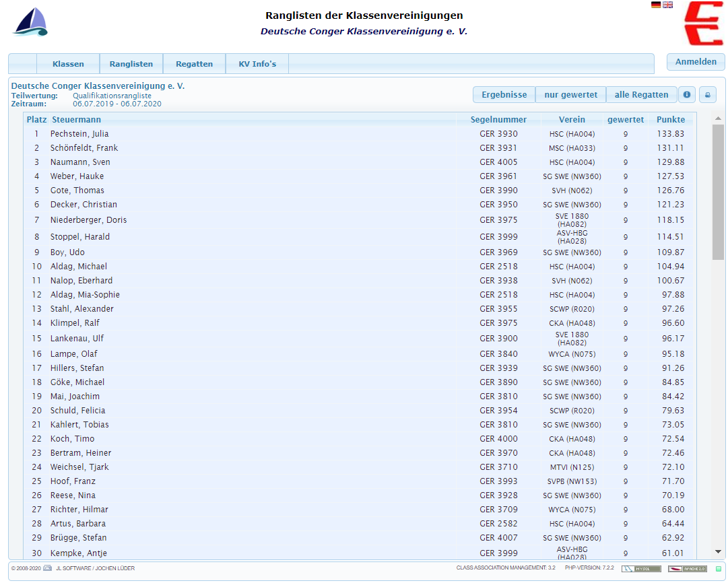
Task: Select helmsman Artus, Barbara
Action: 78,524
